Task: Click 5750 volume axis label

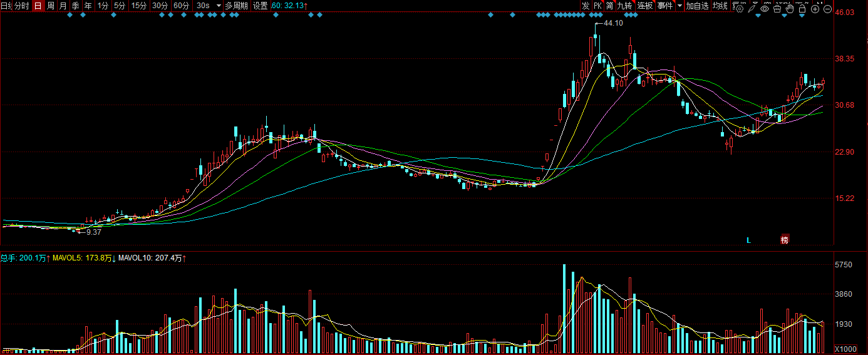Action: (x=844, y=265)
